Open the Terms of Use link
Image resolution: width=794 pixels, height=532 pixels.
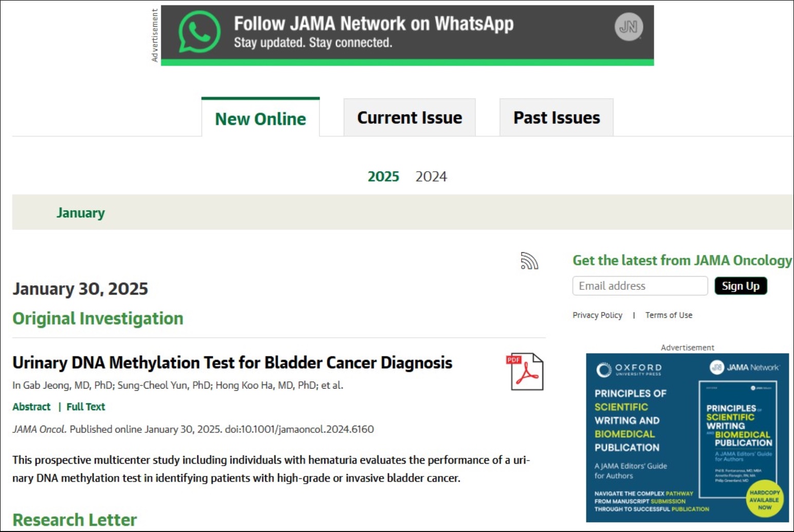(669, 315)
